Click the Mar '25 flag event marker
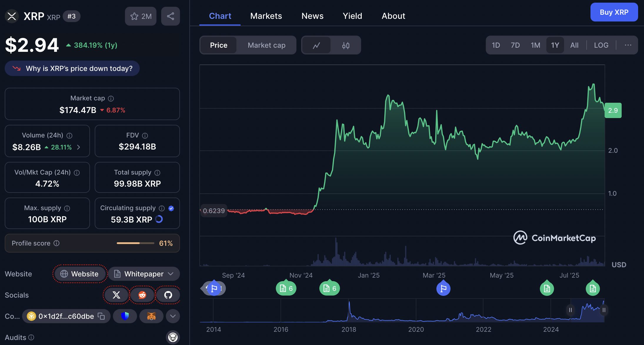 click(443, 288)
